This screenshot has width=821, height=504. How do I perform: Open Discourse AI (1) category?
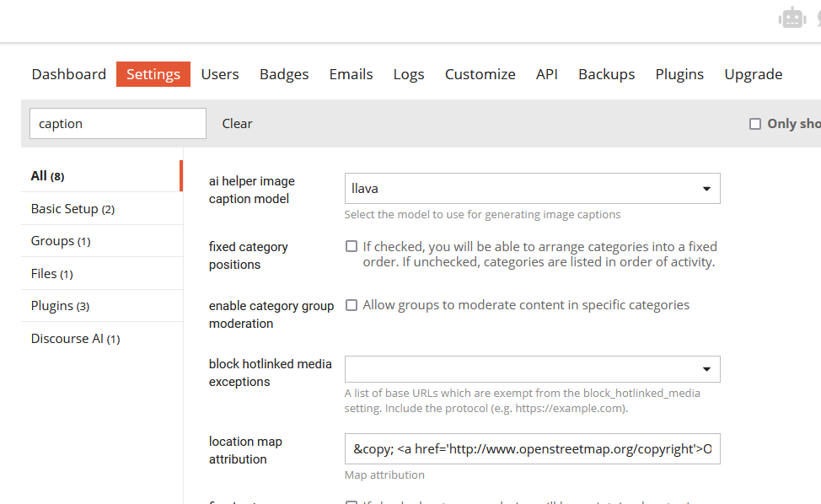102,339
